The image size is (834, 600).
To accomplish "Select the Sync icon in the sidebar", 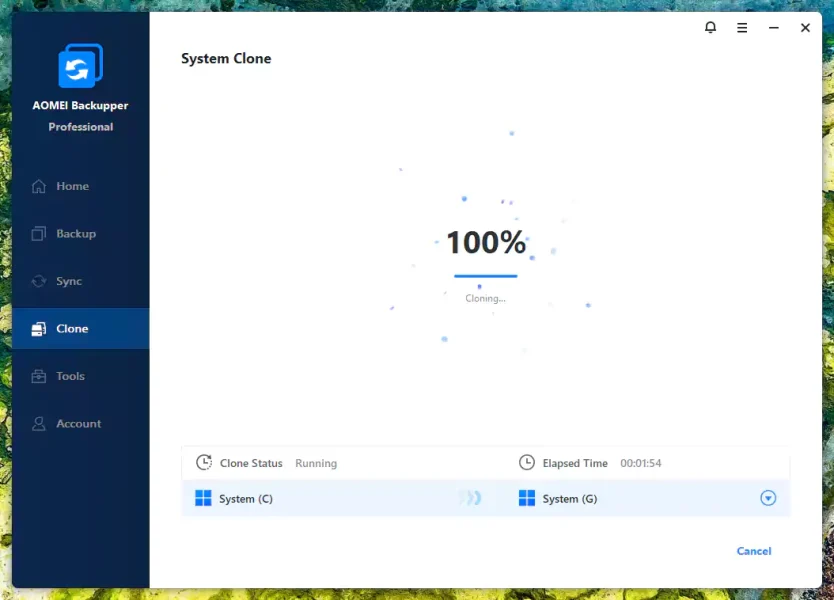I will (x=41, y=281).
